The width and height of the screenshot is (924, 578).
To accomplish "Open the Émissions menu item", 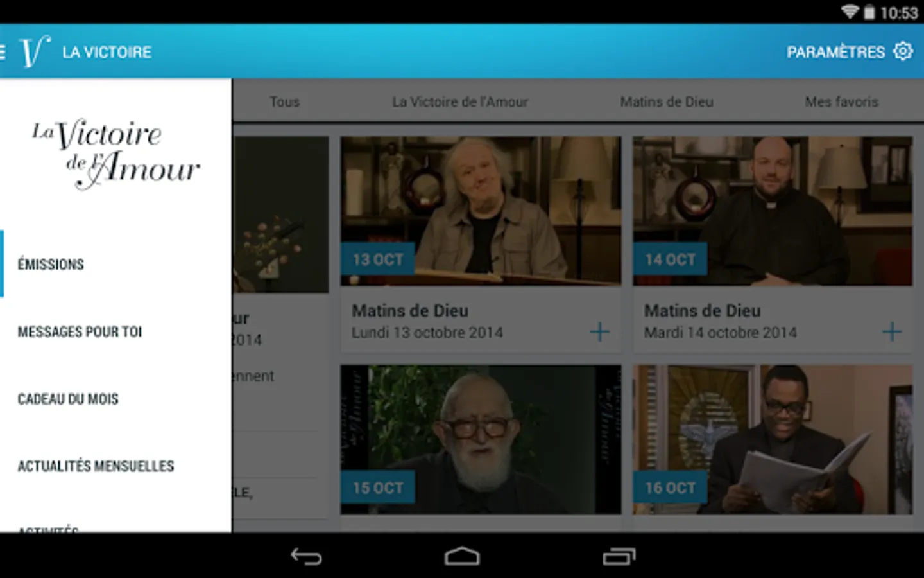I will 116,264.
